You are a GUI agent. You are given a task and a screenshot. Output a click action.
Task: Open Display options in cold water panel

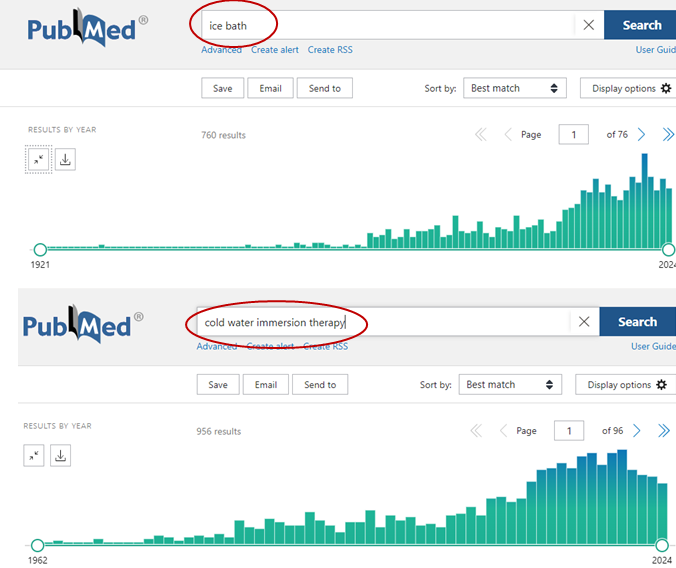(x=626, y=384)
